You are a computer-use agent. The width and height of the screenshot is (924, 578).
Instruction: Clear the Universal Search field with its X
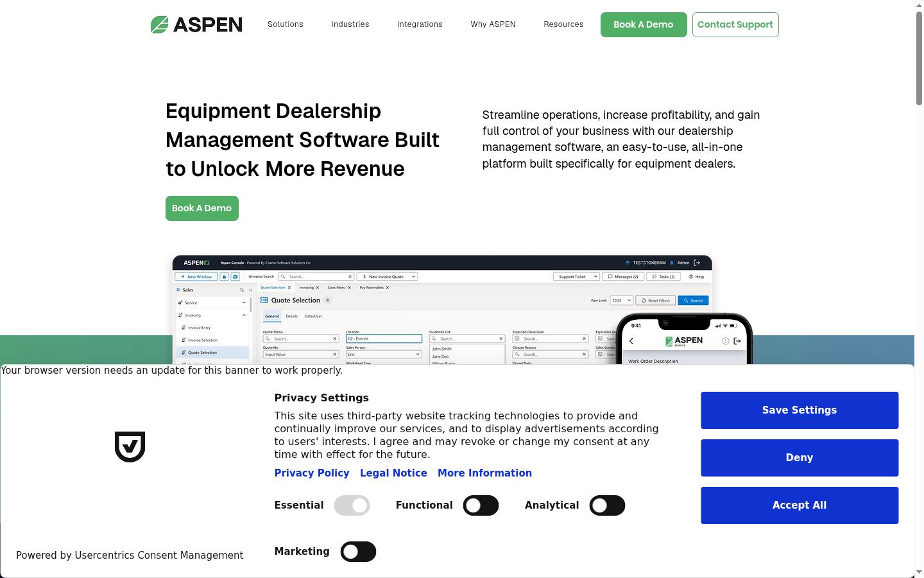coord(350,277)
